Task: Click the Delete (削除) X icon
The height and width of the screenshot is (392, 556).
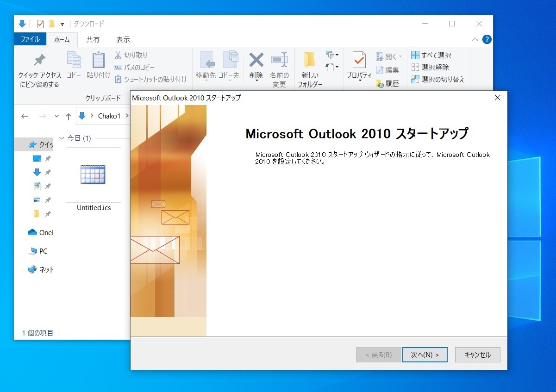Action: [x=256, y=60]
